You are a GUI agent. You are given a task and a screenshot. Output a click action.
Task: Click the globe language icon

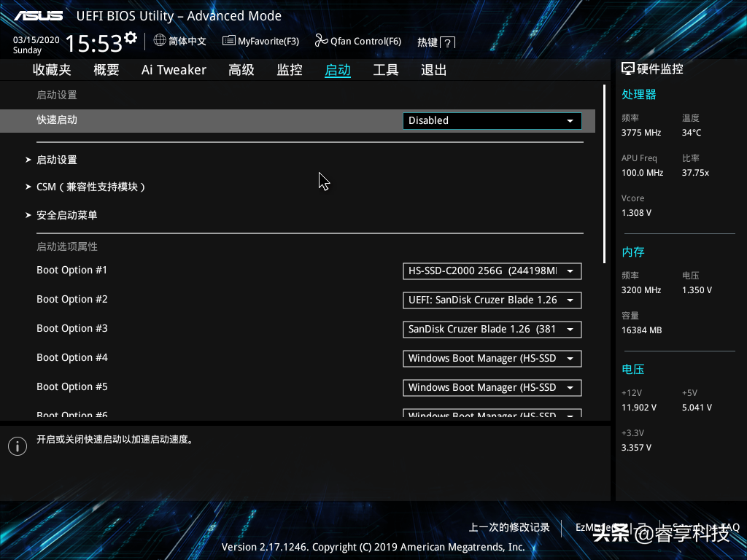(160, 41)
